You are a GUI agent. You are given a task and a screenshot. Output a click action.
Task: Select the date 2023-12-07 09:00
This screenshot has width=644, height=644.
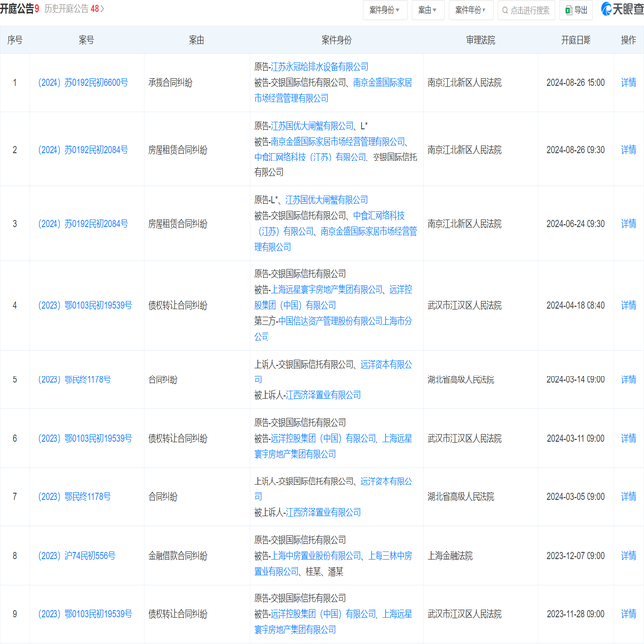click(x=576, y=556)
